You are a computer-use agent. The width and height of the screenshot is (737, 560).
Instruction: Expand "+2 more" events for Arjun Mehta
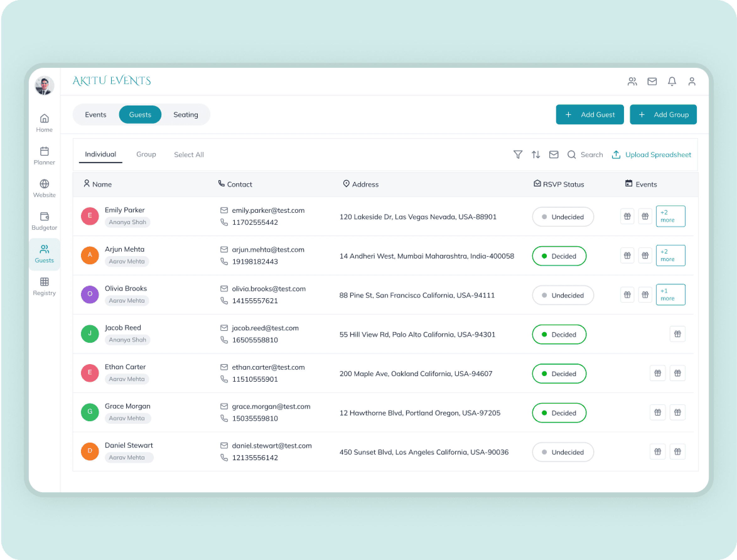[670, 256]
